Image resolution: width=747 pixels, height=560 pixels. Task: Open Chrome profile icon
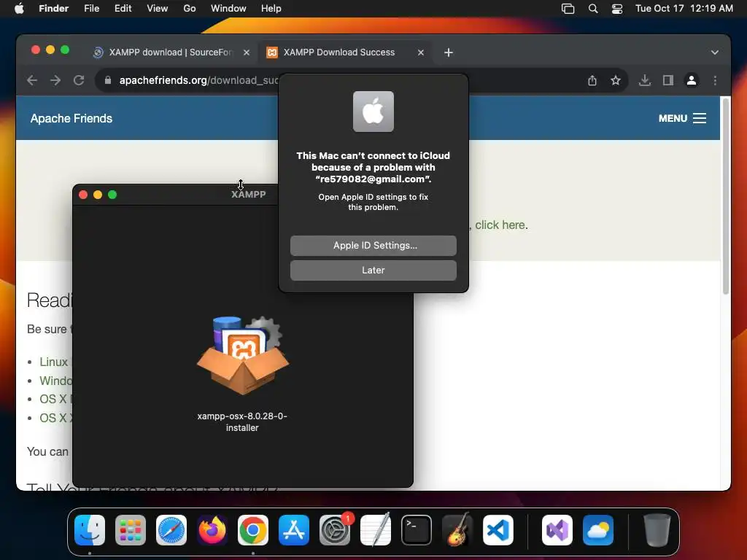click(x=692, y=80)
